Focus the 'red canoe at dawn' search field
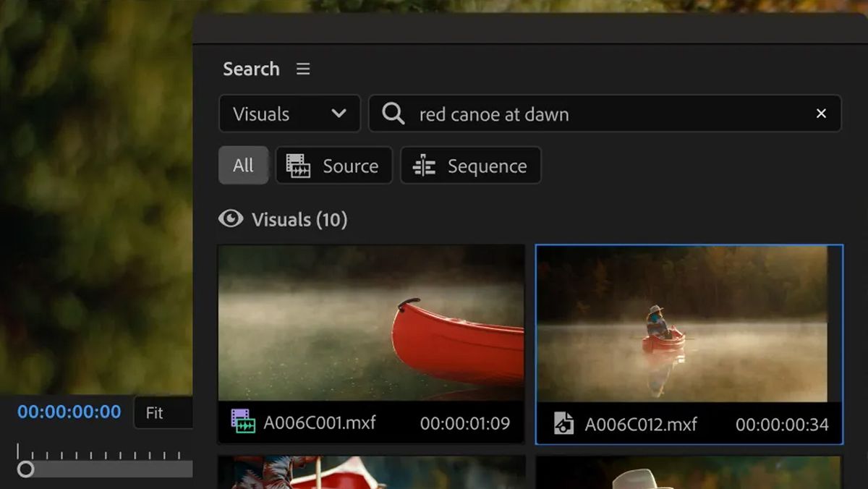This screenshot has height=489, width=868. (605, 114)
